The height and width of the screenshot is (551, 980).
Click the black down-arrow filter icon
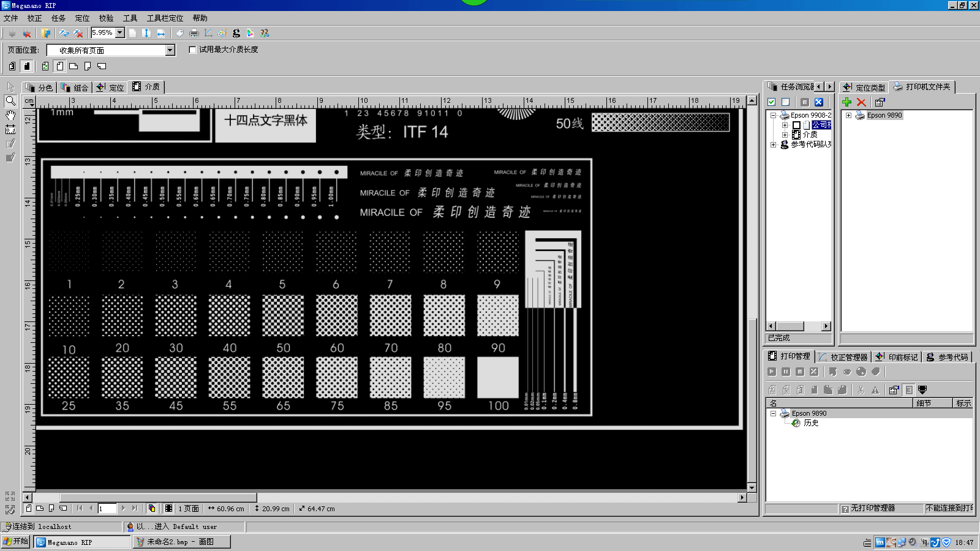pyautogui.click(x=922, y=389)
